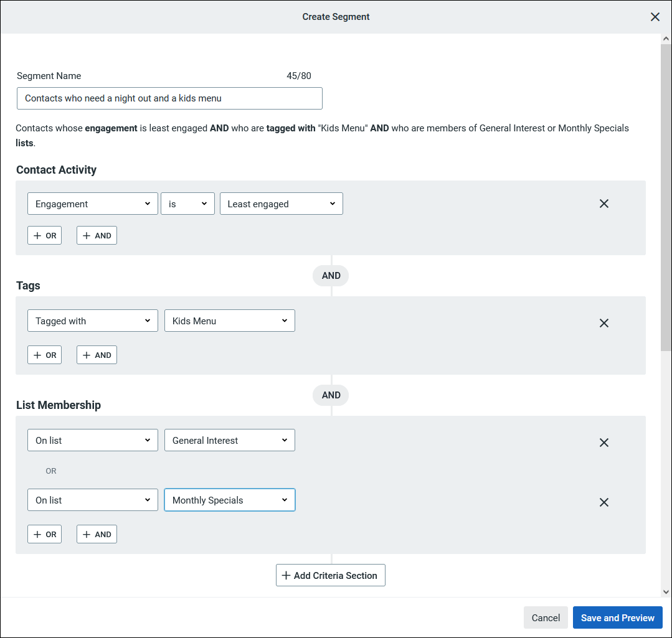The image size is (672, 638).
Task: Open the Kids Menu tag dropdown
Action: [x=230, y=321]
